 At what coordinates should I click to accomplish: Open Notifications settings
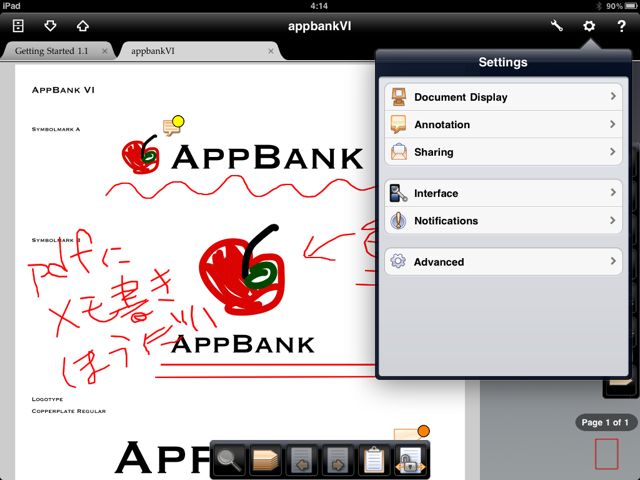point(503,220)
